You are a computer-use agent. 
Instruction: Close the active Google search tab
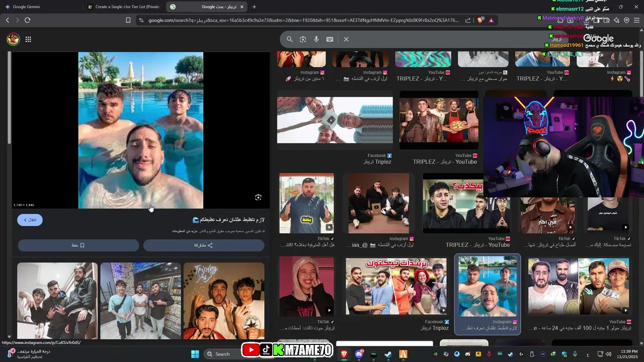click(242, 7)
